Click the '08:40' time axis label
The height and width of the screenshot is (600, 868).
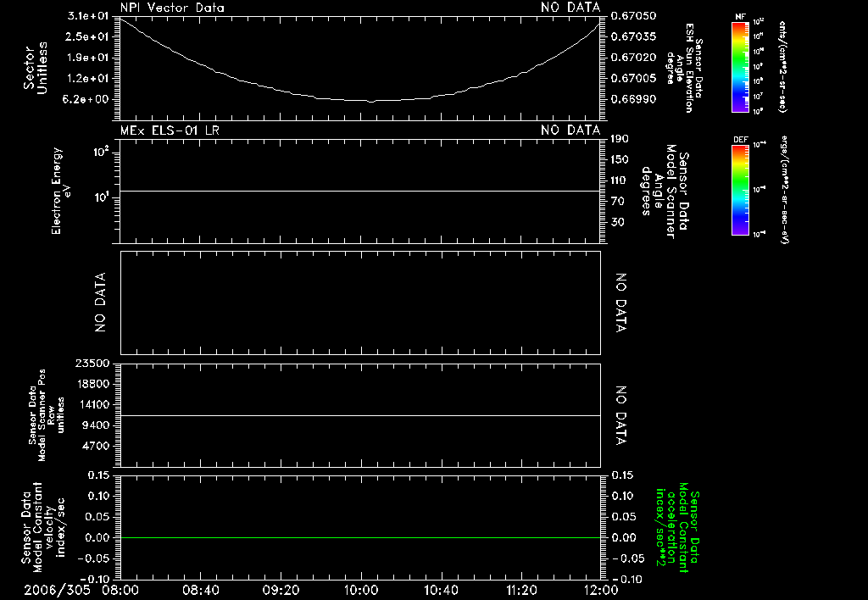pyautogui.click(x=200, y=590)
